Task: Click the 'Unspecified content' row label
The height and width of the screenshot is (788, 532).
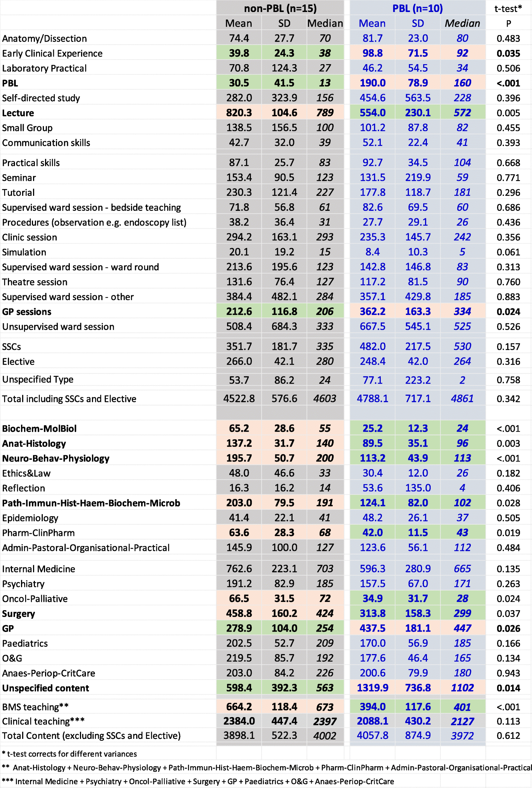Action: [45, 688]
